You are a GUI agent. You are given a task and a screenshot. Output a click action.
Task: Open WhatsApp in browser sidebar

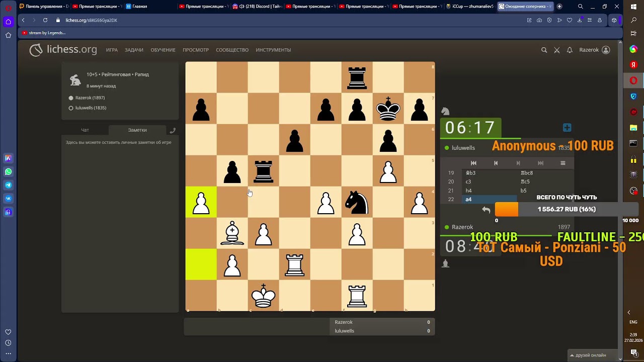[8, 171]
